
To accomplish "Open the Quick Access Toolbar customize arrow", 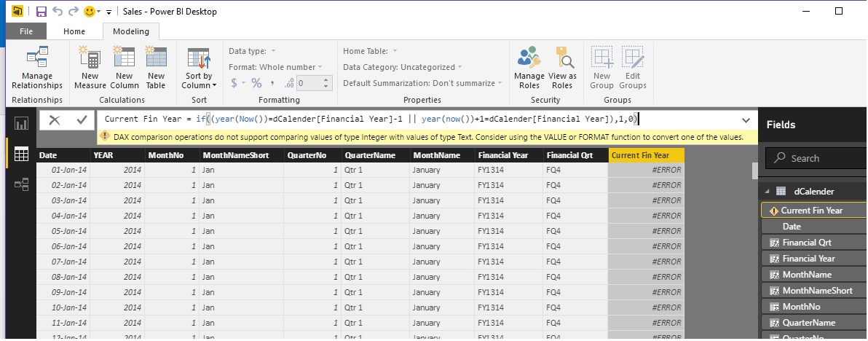I will pyautogui.click(x=108, y=12).
